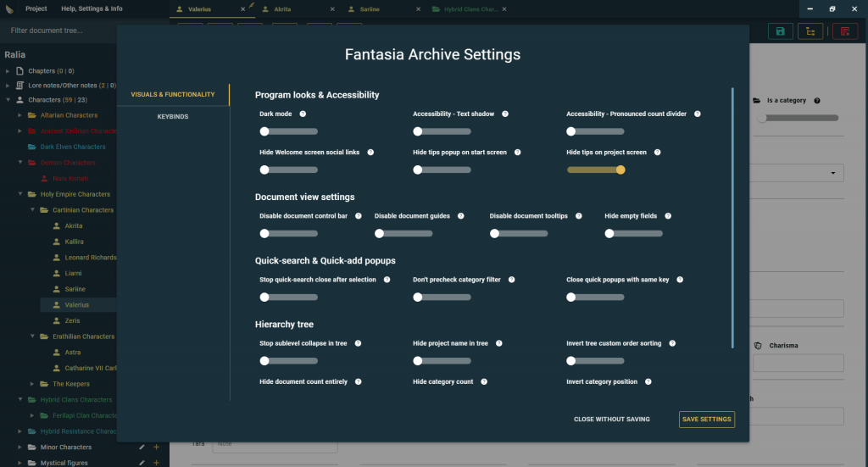868x467 pixels.
Task: Click the plus icon next to Mystical figures
Action: 156,463
